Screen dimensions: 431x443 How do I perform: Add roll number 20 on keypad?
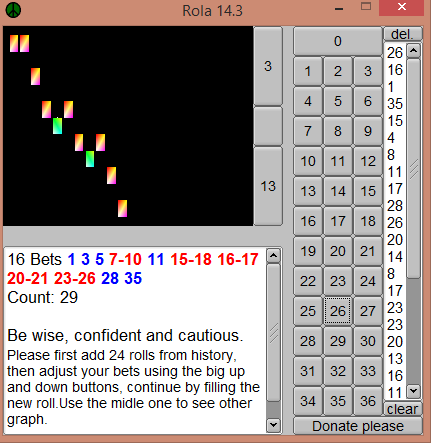click(338, 251)
